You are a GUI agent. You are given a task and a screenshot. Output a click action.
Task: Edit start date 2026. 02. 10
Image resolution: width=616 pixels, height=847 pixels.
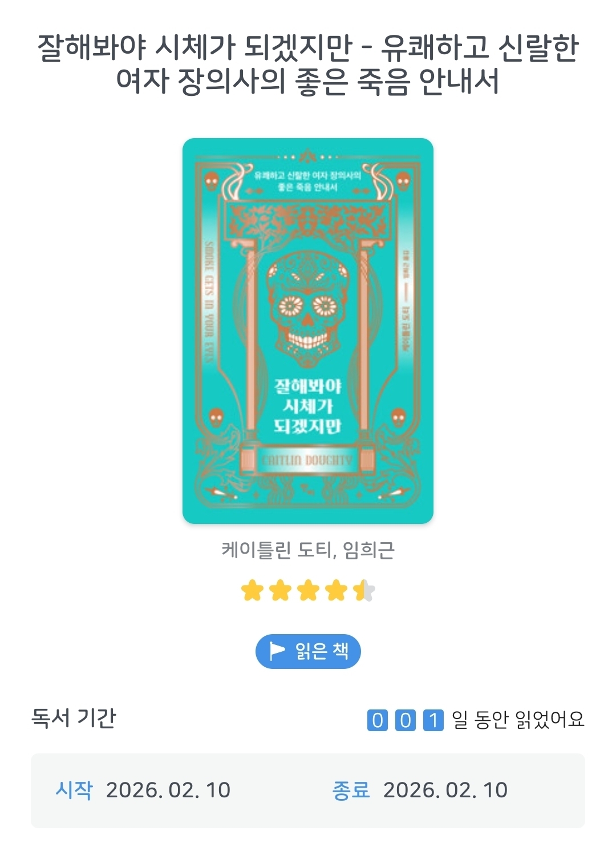tap(168, 790)
